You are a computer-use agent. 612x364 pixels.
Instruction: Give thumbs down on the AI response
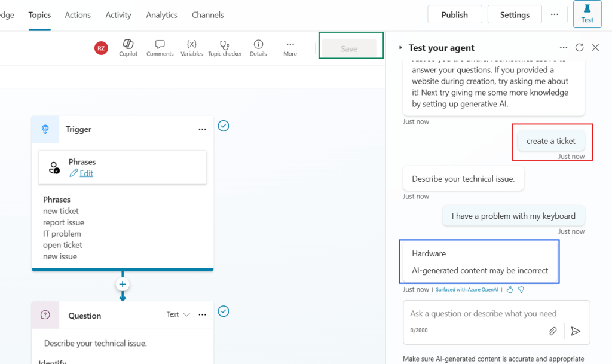521,289
